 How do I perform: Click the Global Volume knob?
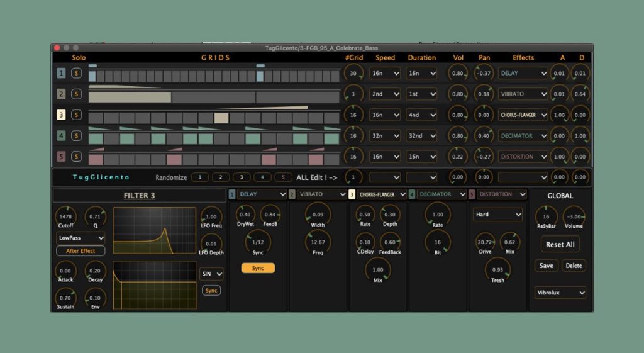[573, 216]
